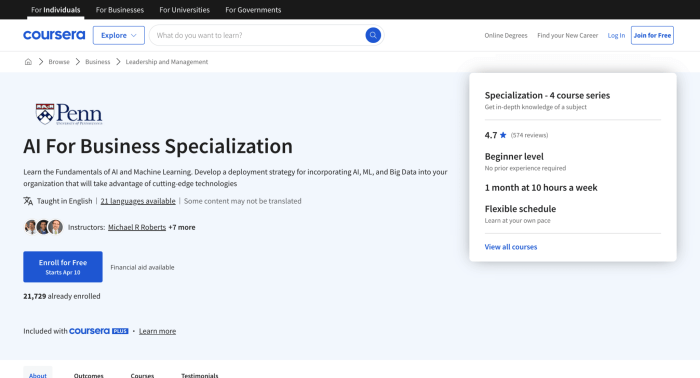Viewport: 700px width, 378px height.
Task: Go to home via breadcrumb house icon
Action: [28, 62]
